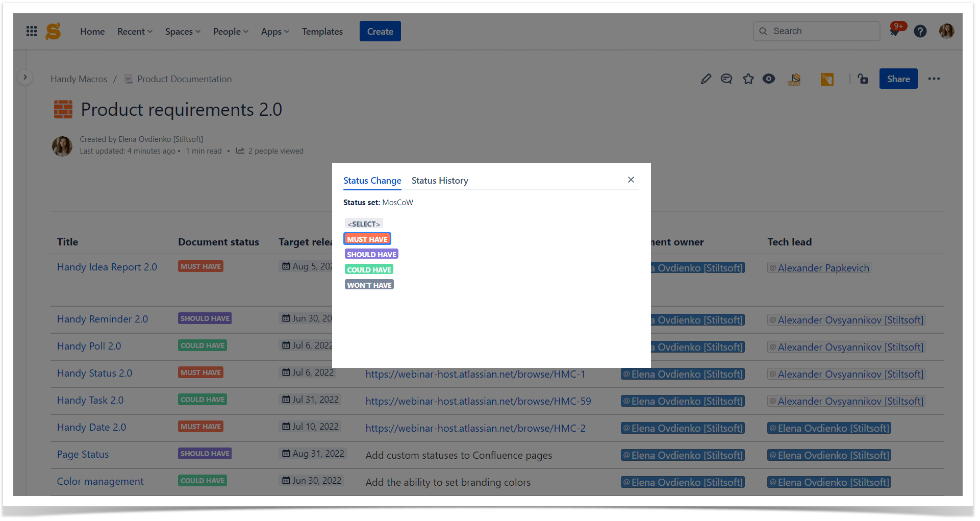980x521 pixels.
Task: Open the help question mark icon
Action: [x=920, y=31]
